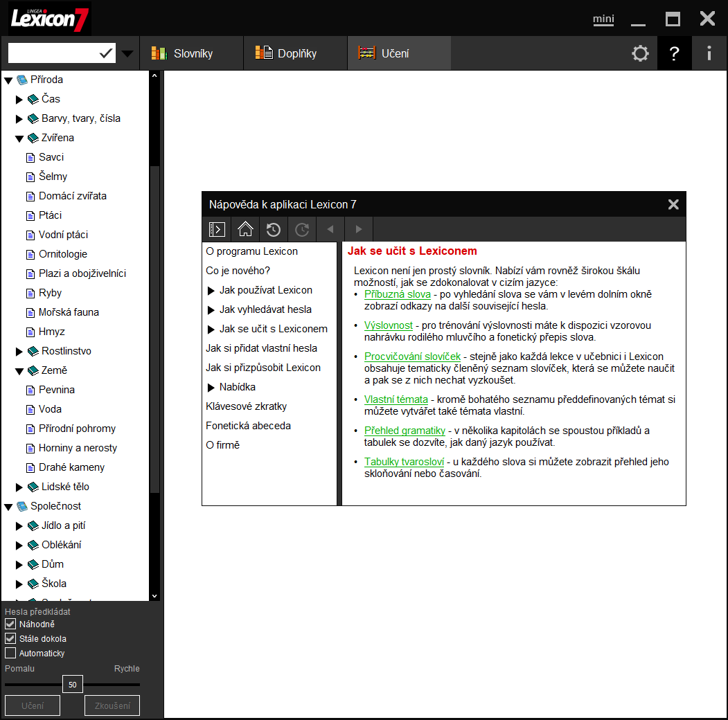Follow the Příbuzná slova link
Viewport: 728px width, 720px height.
[x=398, y=294]
